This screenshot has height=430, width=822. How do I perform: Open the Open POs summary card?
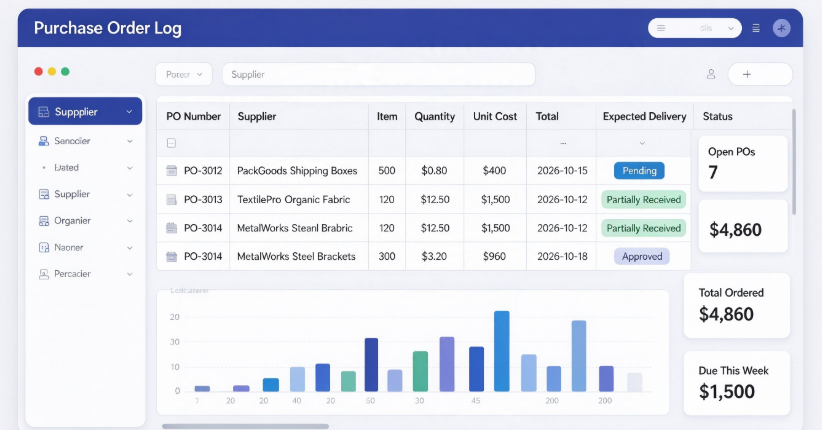click(x=743, y=164)
